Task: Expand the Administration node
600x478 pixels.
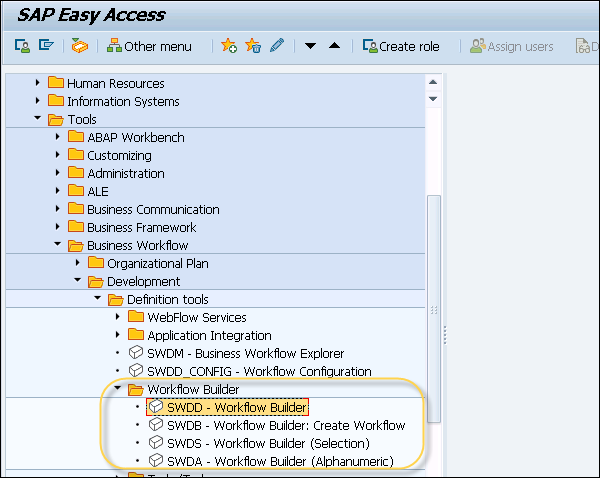Action: [57, 172]
